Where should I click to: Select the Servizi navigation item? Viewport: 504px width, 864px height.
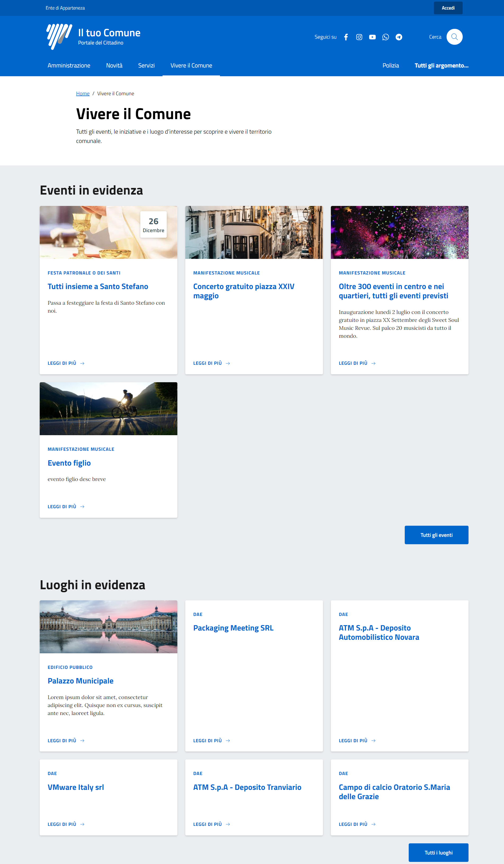[146, 65]
